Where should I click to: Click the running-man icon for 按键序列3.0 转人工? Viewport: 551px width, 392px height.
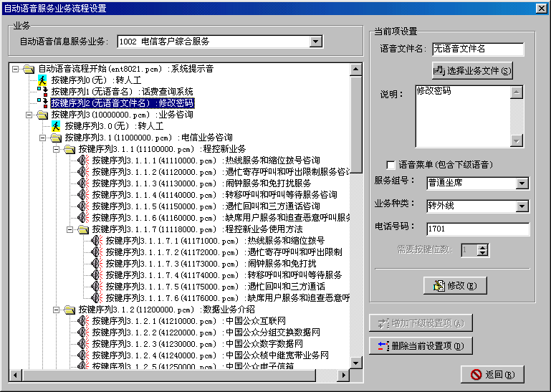click(x=56, y=126)
